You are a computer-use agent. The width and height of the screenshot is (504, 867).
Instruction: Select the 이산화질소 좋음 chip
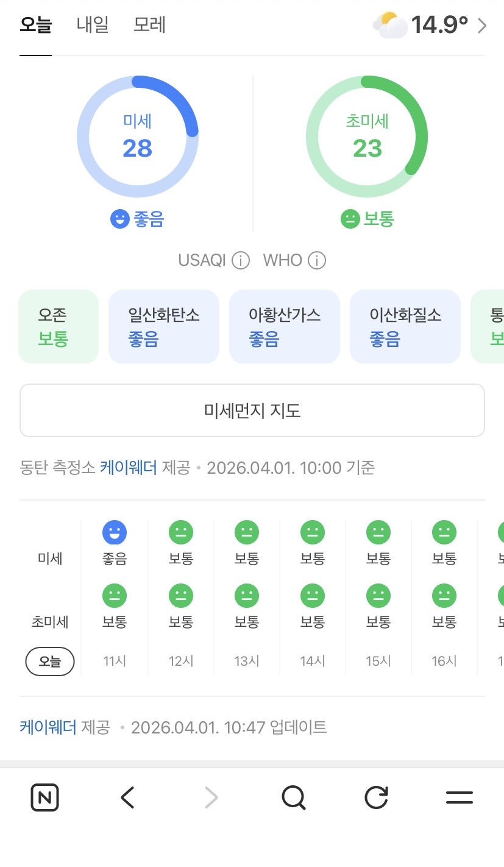(405, 326)
